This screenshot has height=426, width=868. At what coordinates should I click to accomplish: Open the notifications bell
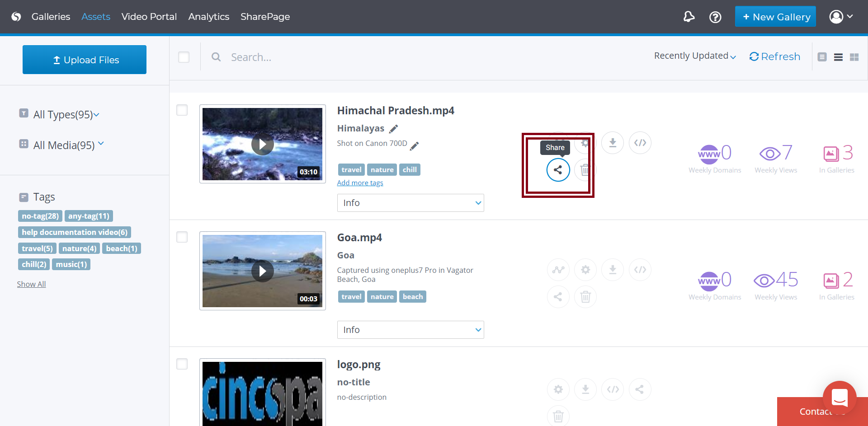coord(689,17)
